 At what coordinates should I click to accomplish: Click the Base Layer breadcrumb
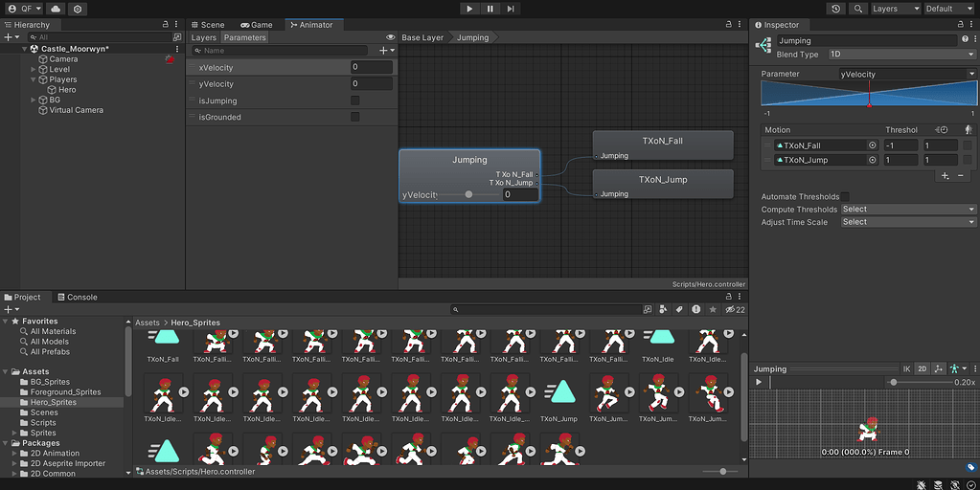click(422, 37)
